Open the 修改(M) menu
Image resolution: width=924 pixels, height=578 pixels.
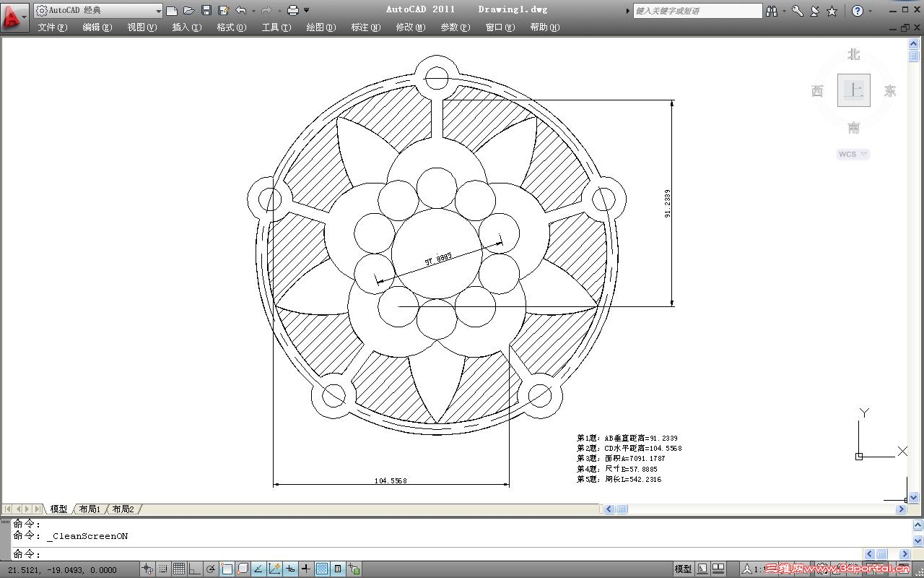(410, 27)
